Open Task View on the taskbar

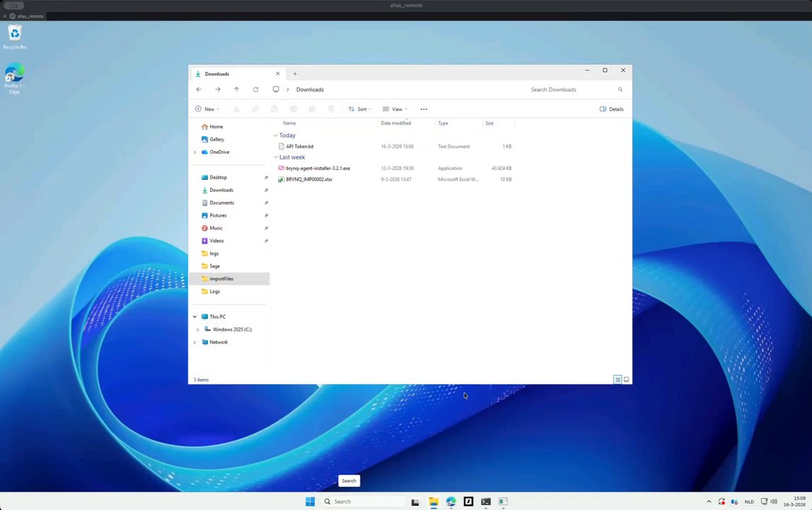click(x=415, y=501)
